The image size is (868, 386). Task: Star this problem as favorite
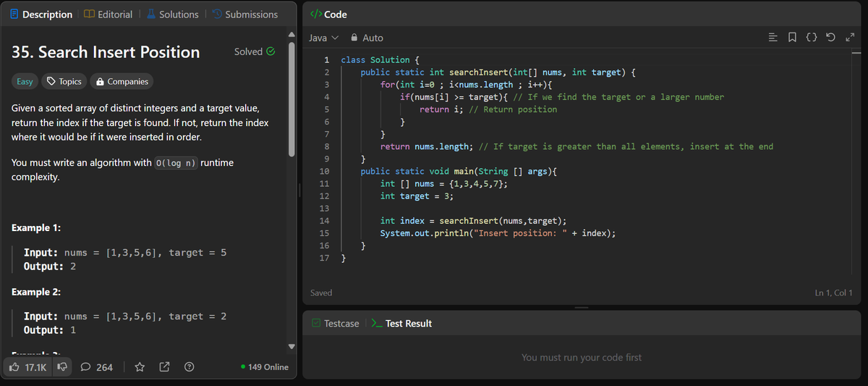140,367
